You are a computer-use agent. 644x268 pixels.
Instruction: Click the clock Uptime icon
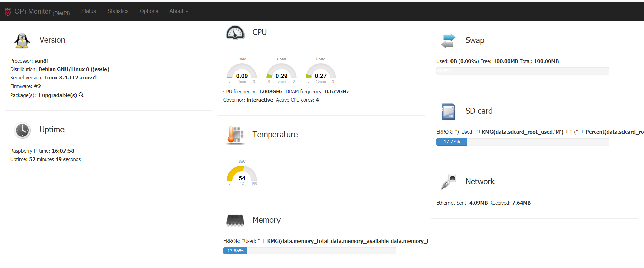[x=23, y=130]
